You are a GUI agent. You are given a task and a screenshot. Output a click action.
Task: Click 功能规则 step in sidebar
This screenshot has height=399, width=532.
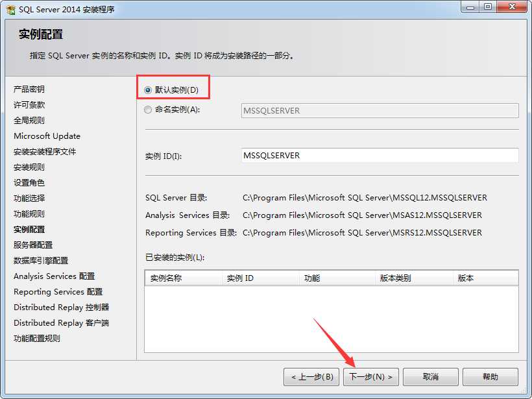29,213
